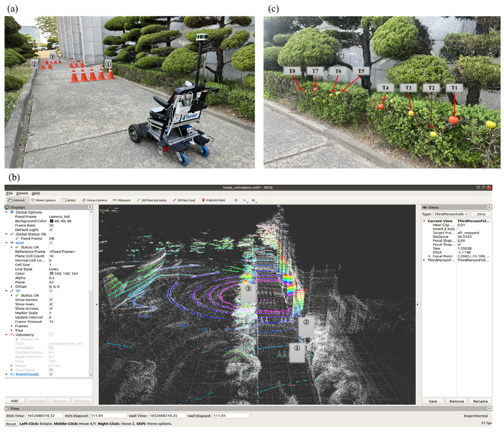
Task: Select the 2D Nav Goal tool
Action: pyautogui.click(x=184, y=200)
